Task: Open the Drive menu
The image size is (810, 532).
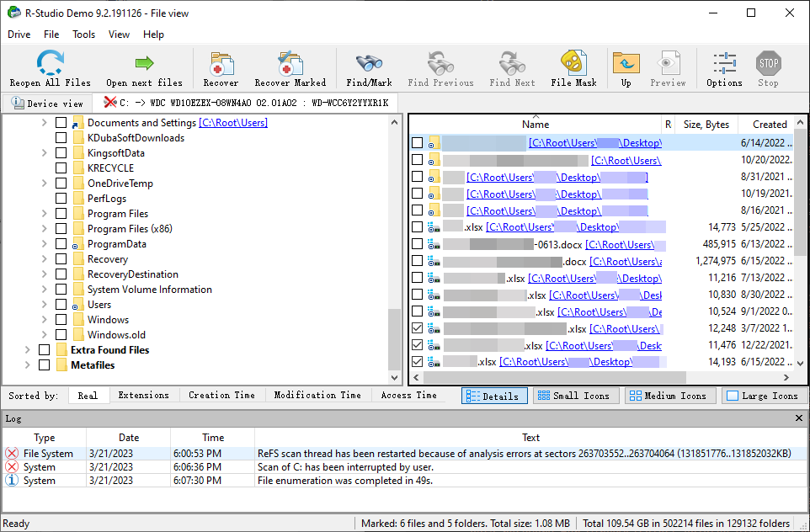Action: [x=19, y=35]
